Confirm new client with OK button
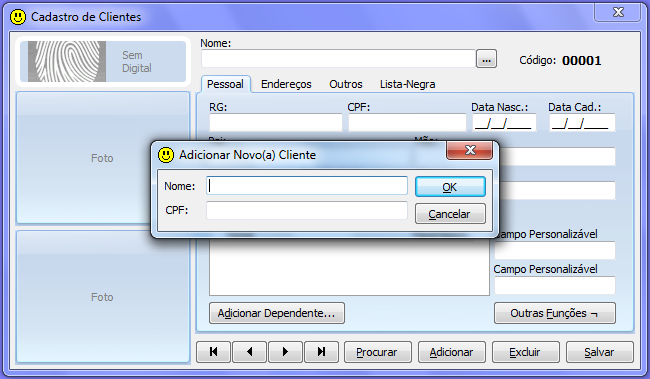The height and width of the screenshot is (379, 650). (450, 187)
